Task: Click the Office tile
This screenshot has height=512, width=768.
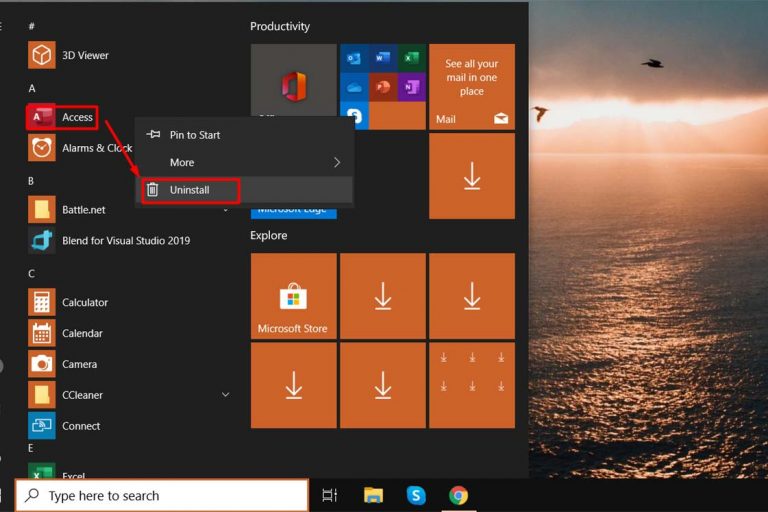Action: 293,81
